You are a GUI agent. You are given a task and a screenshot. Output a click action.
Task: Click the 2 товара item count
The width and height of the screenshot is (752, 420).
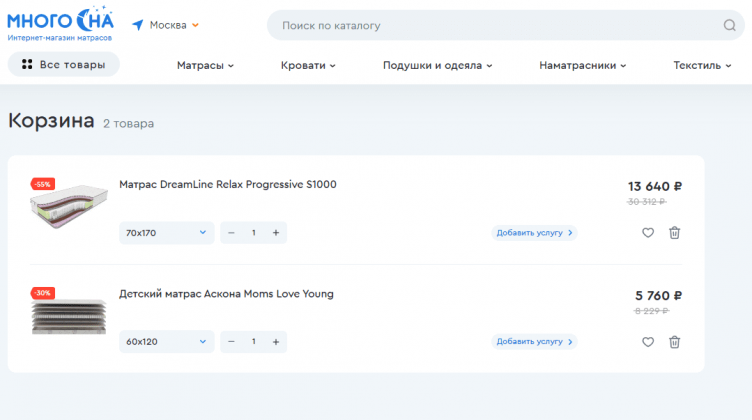coord(129,124)
